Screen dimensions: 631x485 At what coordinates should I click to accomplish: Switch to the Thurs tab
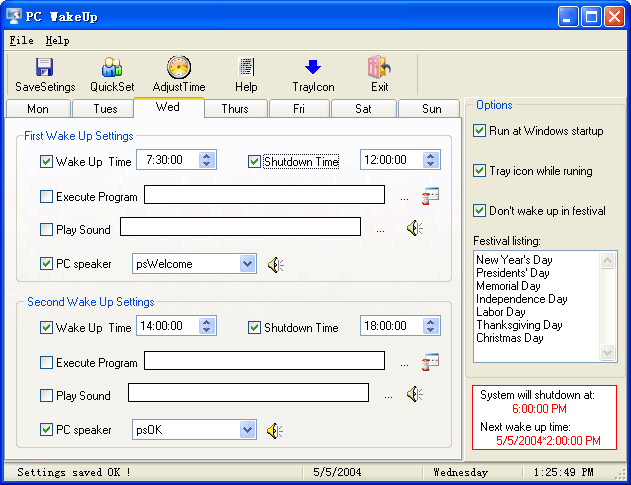[236, 109]
